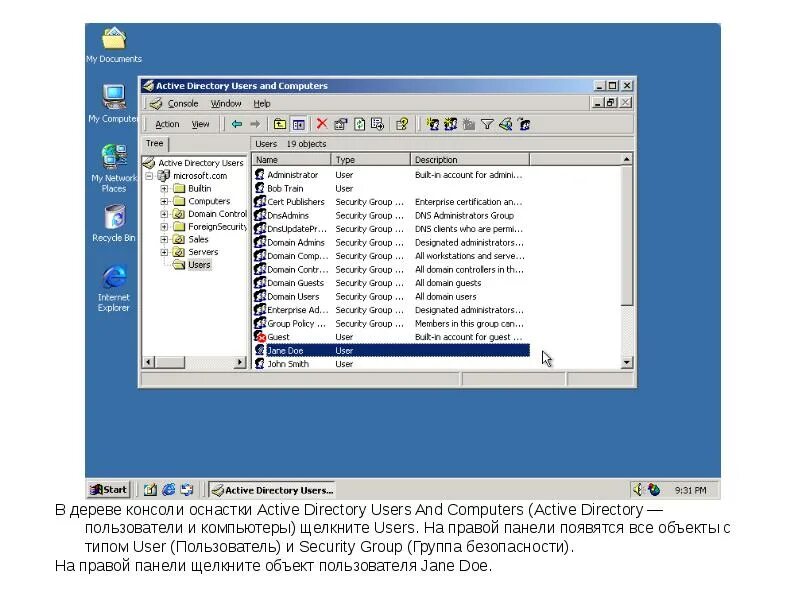The width and height of the screenshot is (800, 600).
Task: Select Active Directory Users root node
Action: pos(201,163)
